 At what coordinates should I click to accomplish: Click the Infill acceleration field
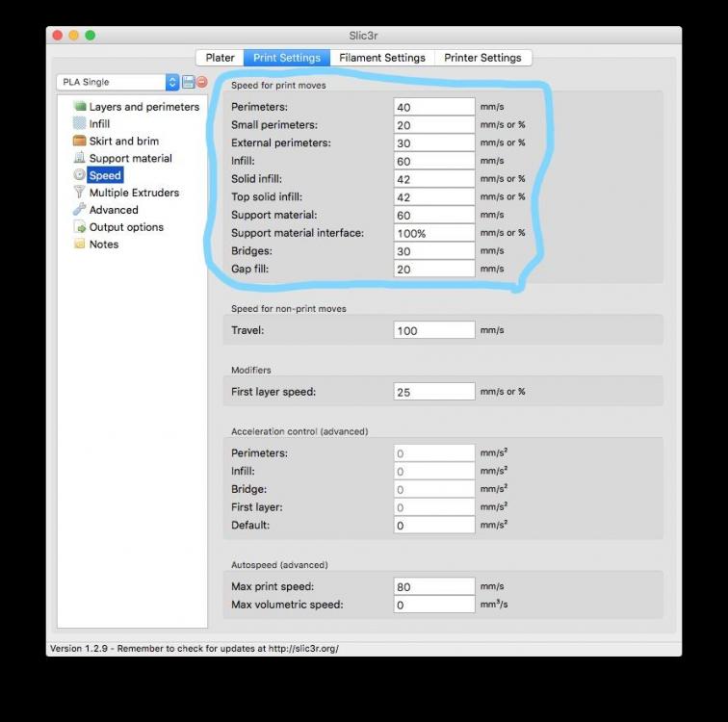(434, 472)
